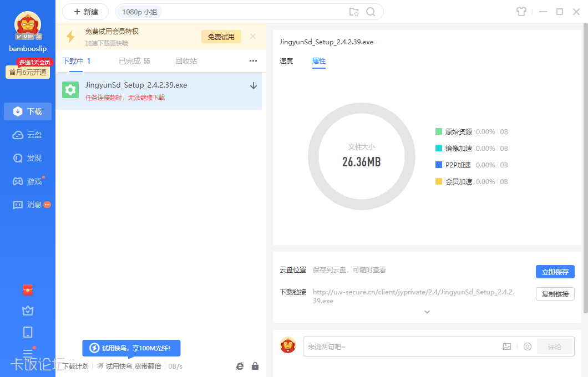The image size is (588, 377).
Task: Click the 立即保存 button
Action: pos(555,272)
